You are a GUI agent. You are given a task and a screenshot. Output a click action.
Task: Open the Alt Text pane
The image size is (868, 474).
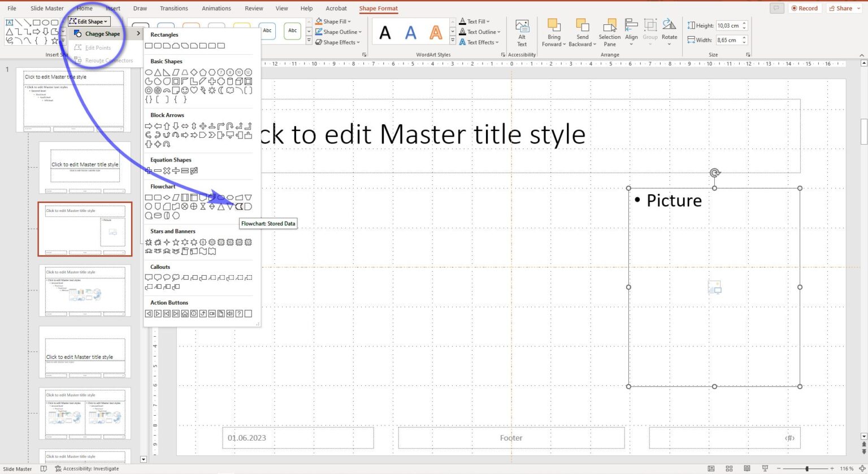point(522,32)
